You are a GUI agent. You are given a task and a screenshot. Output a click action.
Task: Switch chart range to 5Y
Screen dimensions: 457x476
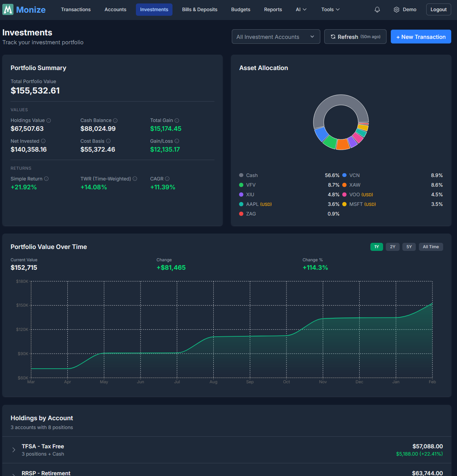(x=409, y=247)
